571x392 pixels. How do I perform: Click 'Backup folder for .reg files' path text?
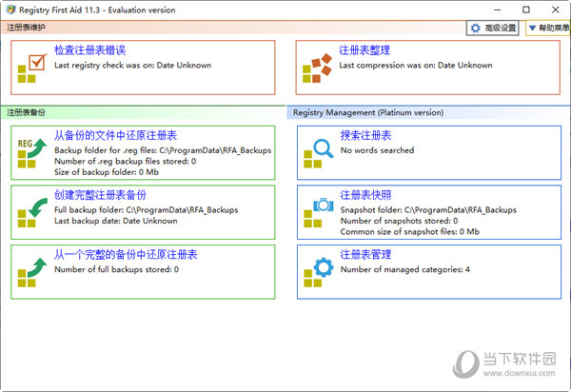tap(163, 150)
